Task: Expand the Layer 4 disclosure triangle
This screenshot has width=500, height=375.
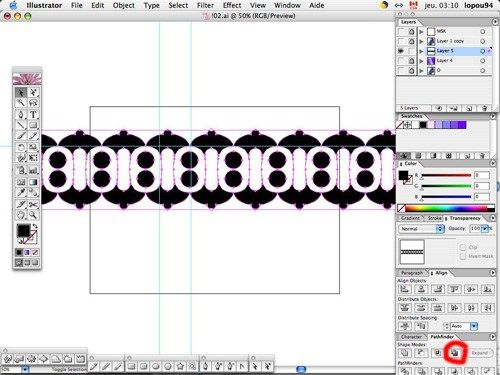Action: pyautogui.click(x=421, y=61)
